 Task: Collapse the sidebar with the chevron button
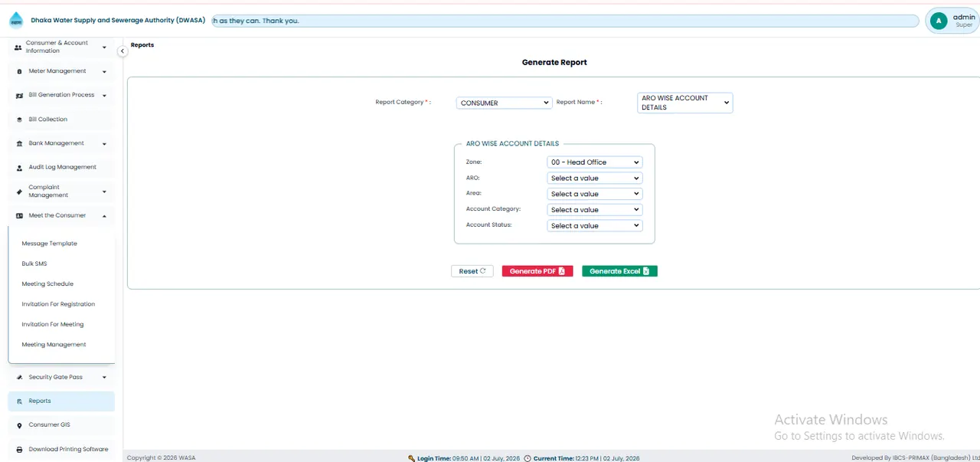pyautogui.click(x=122, y=51)
